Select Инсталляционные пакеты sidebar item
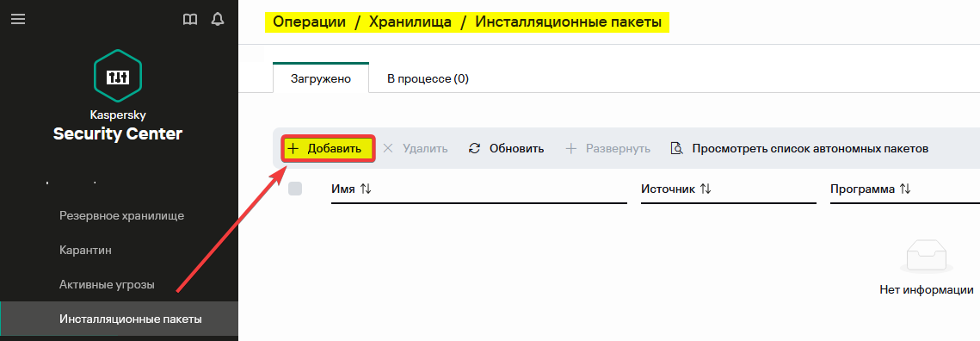The width and height of the screenshot is (980, 341). coord(131,319)
